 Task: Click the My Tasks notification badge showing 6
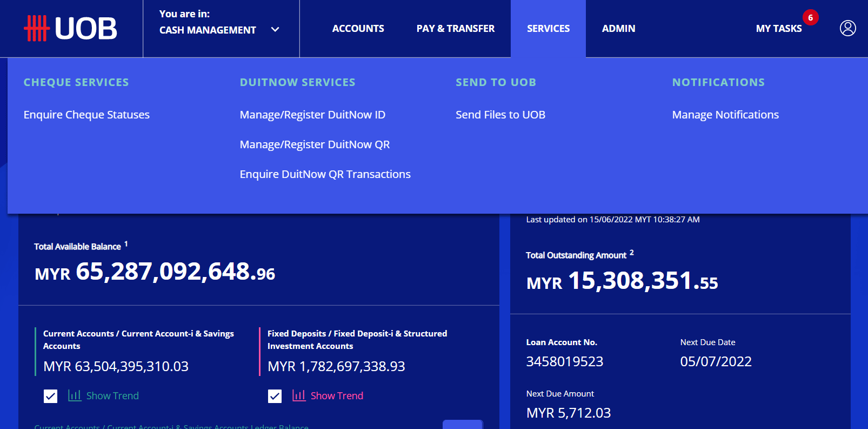point(810,17)
